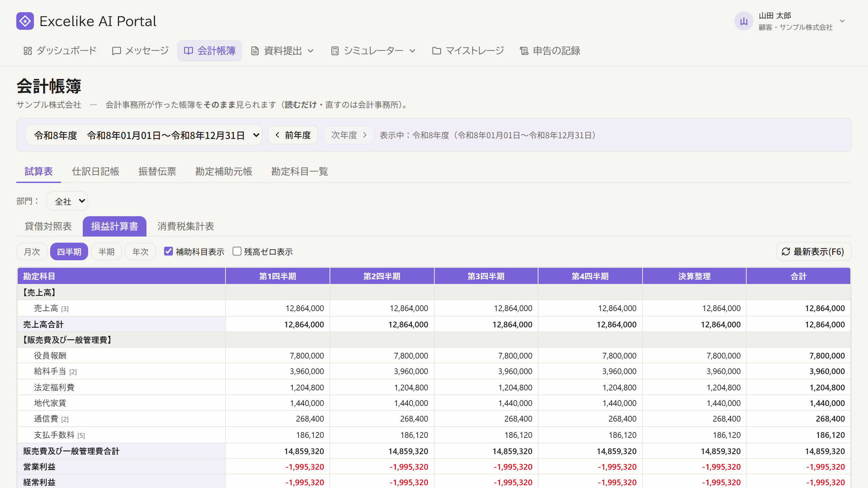Click the 売上高 [3] account row

(x=434, y=308)
